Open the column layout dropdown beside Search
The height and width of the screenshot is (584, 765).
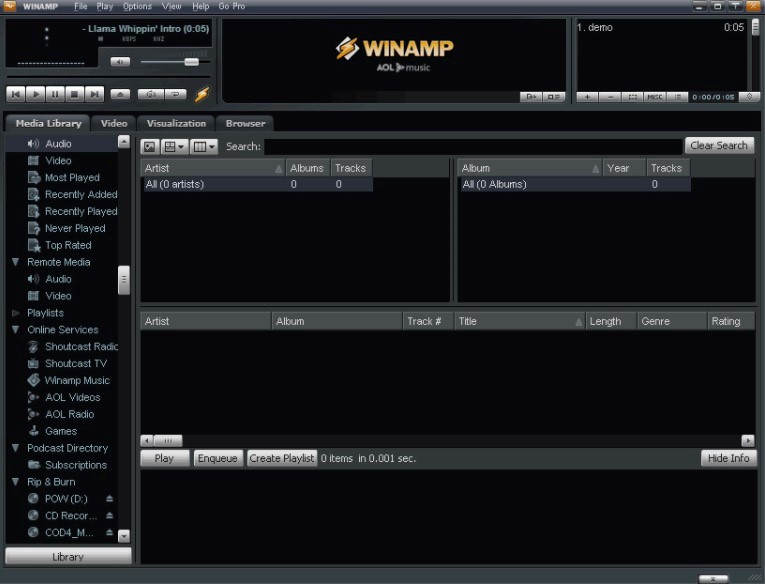pos(204,146)
